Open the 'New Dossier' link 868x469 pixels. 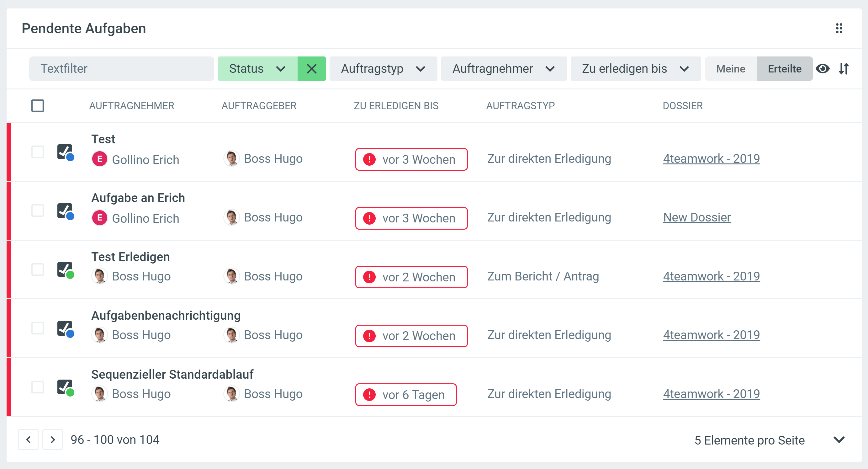696,217
